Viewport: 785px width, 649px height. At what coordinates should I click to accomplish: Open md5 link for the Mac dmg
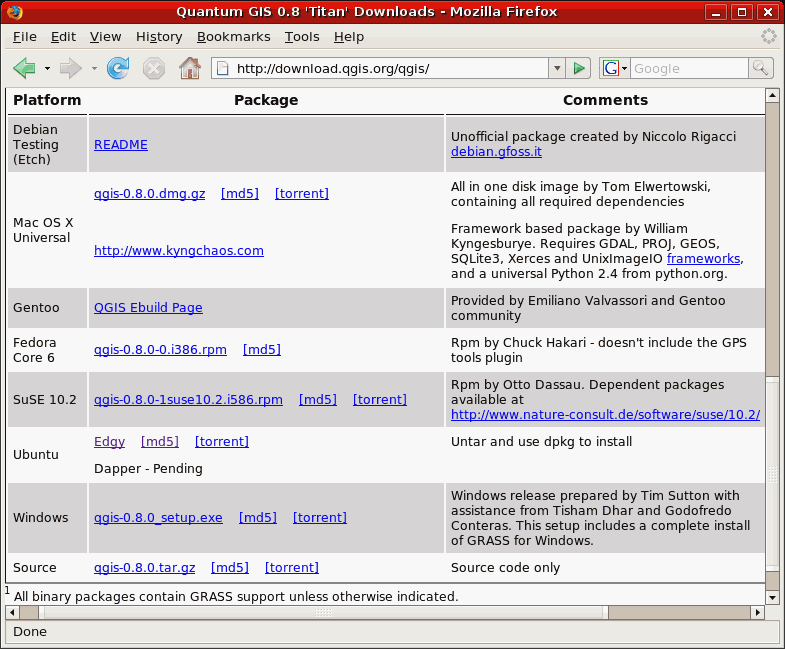point(240,194)
